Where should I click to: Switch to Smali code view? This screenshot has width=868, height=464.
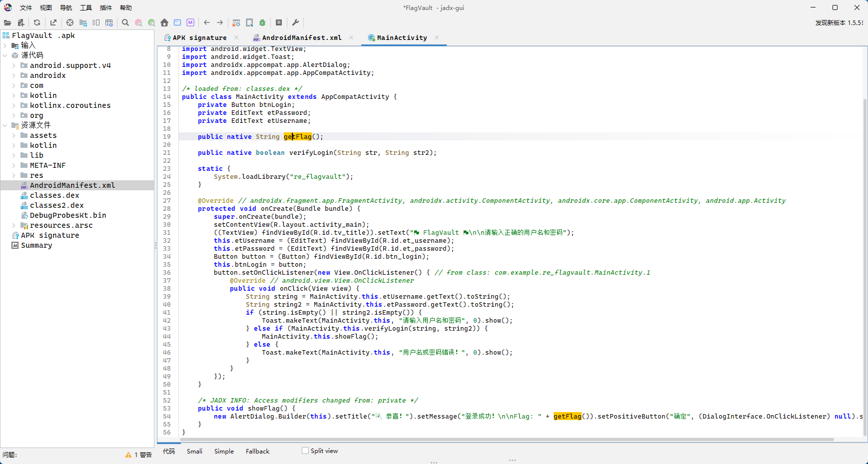tap(194, 451)
